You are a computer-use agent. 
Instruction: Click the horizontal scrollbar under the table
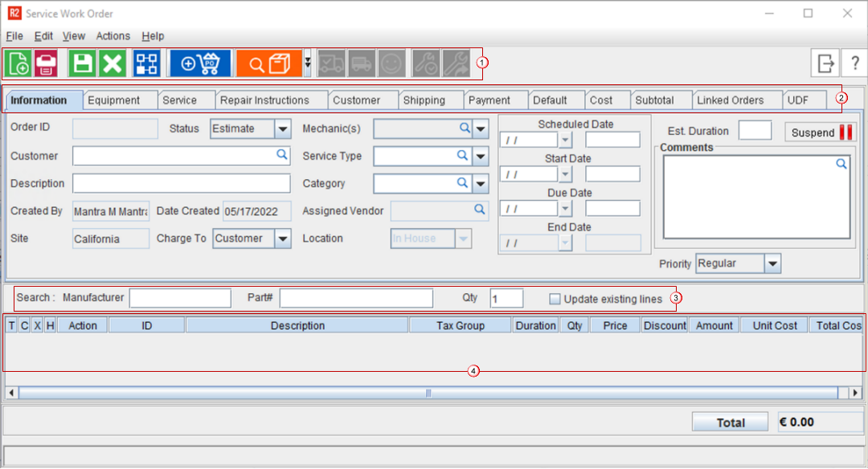(428, 393)
